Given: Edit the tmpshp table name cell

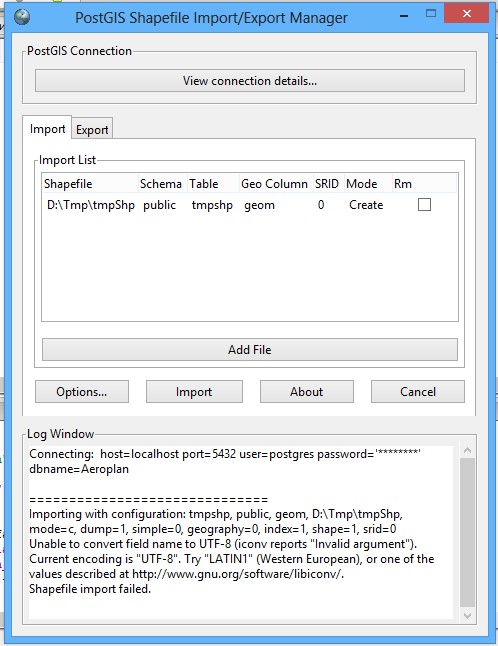Looking at the screenshot, I should pyautogui.click(x=212, y=205).
